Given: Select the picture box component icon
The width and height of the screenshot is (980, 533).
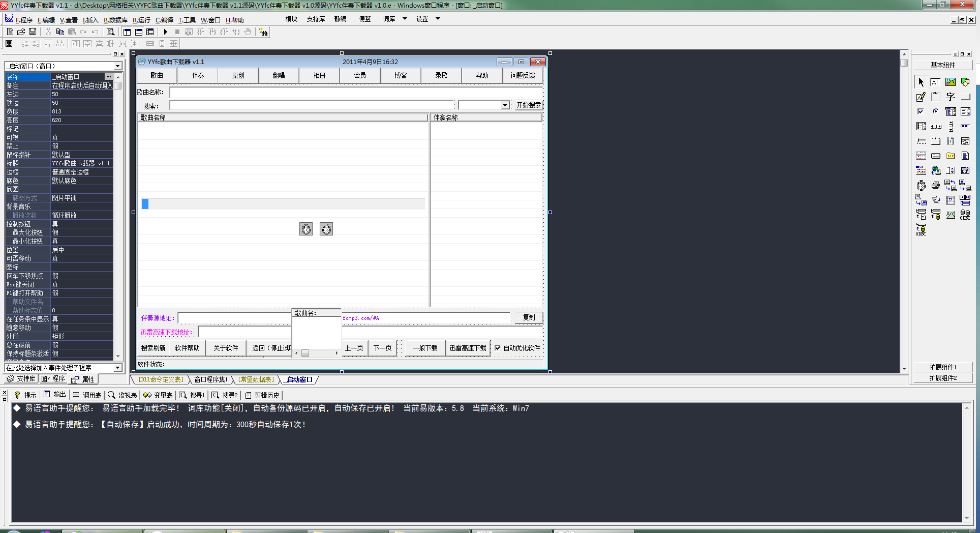Looking at the screenshot, I should click(x=951, y=82).
